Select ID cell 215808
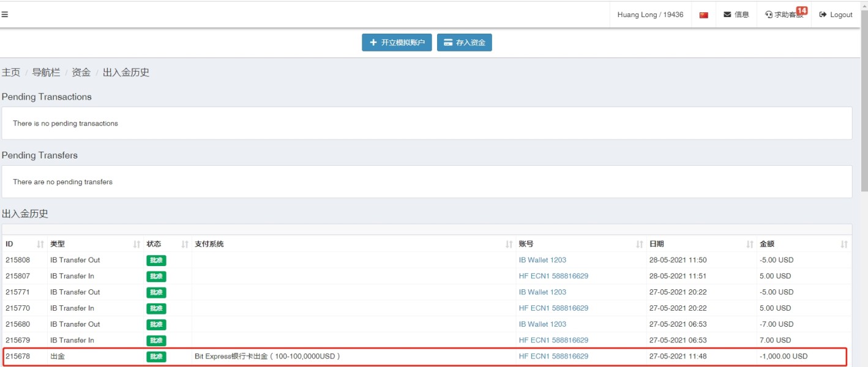Screen dimensions: 868x367 18,260
